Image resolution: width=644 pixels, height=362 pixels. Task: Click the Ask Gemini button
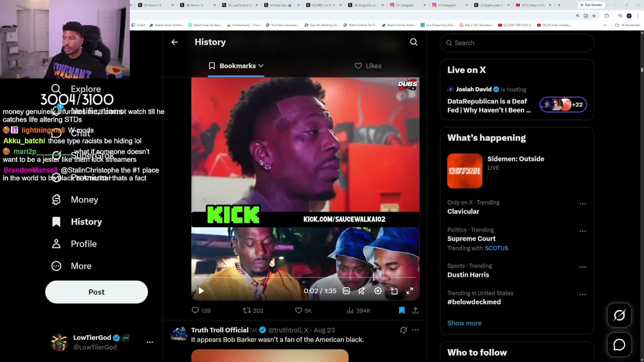point(591,5)
